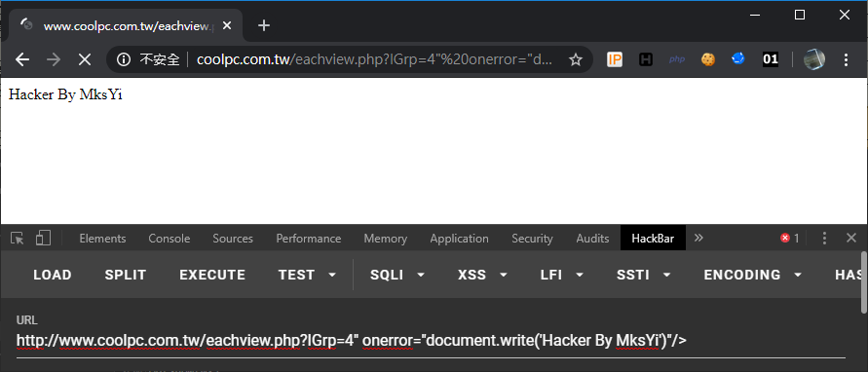The image size is (868, 372).
Task: Open the Performance panel
Action: pyautogui.click(x=309, y=239)
